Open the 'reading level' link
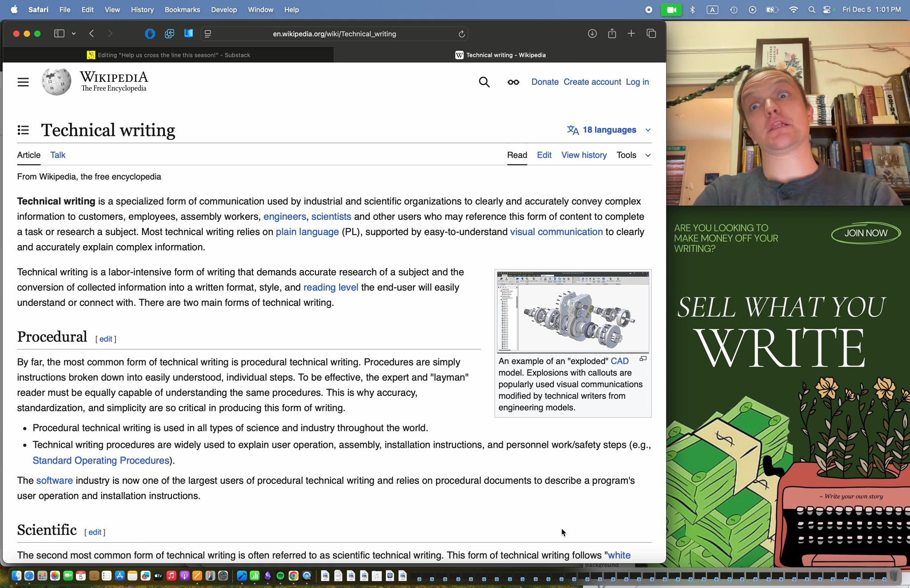Screen dimensions: 910x588 [x=331, y=287]
